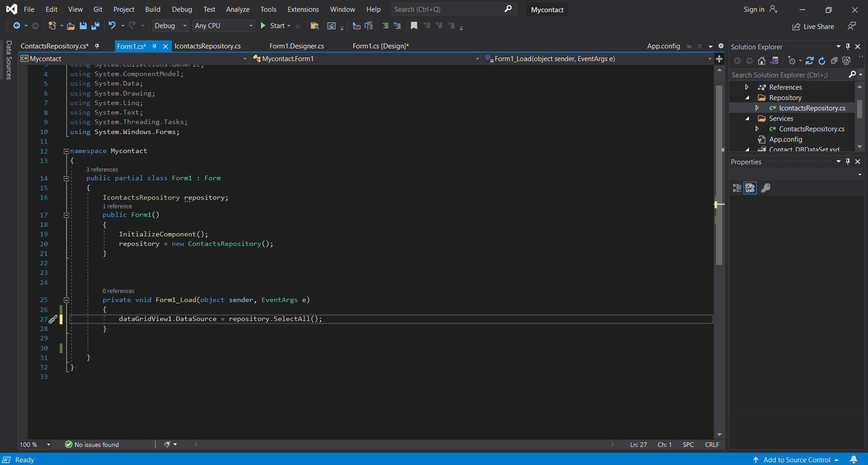Toggle Categorized view in Properties panel
The width and height of the screenshot is (868, 465).
point(737,188)
